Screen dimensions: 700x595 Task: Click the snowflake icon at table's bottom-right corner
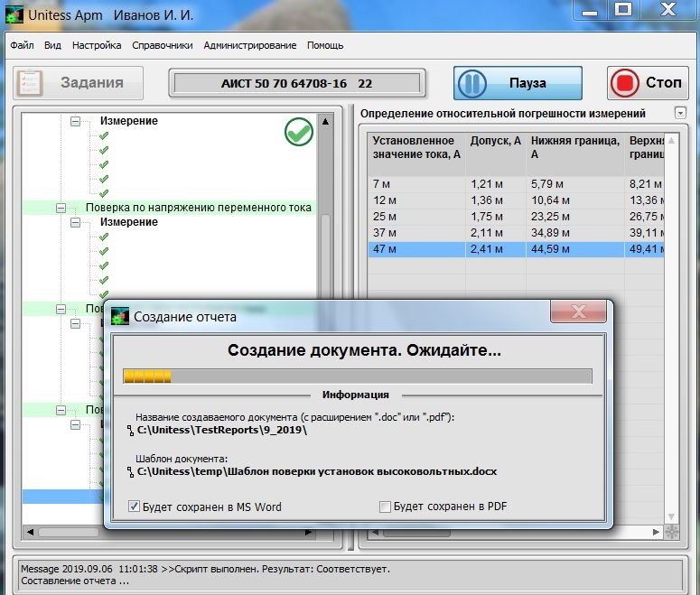pyautogui.click(x=671, y=533)
